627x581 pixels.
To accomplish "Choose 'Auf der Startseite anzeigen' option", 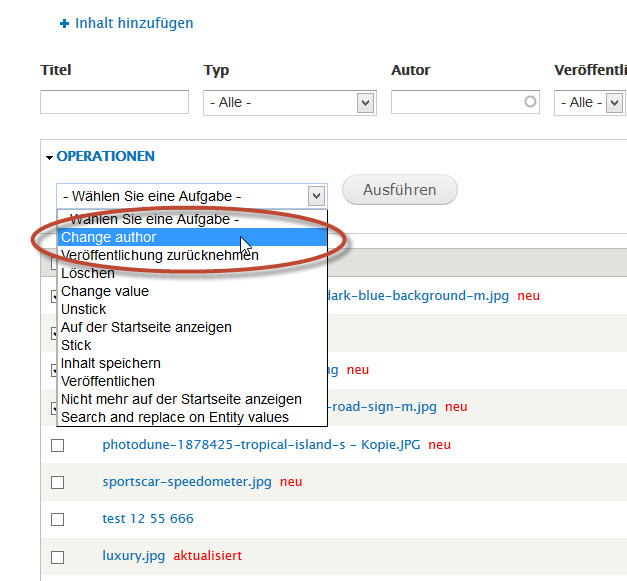I will pos(146,327).
